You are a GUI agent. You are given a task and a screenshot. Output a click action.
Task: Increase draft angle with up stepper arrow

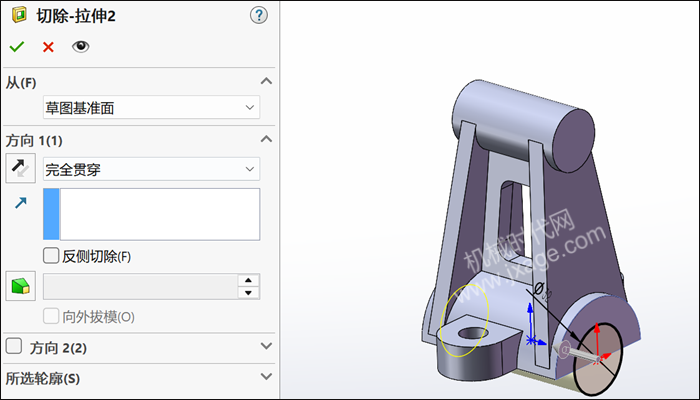pyautogui.click(x=249, y=280)
